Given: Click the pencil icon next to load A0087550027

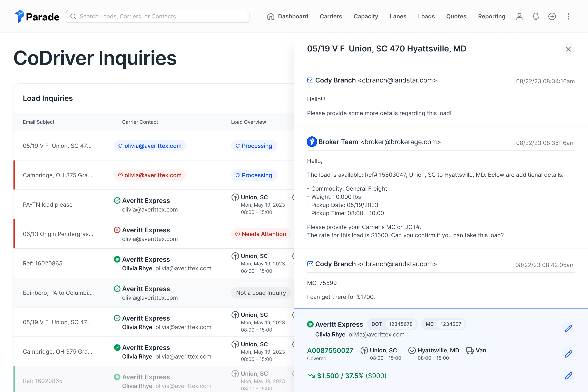Looking at the screenshot, I should (x=568, y=354).
